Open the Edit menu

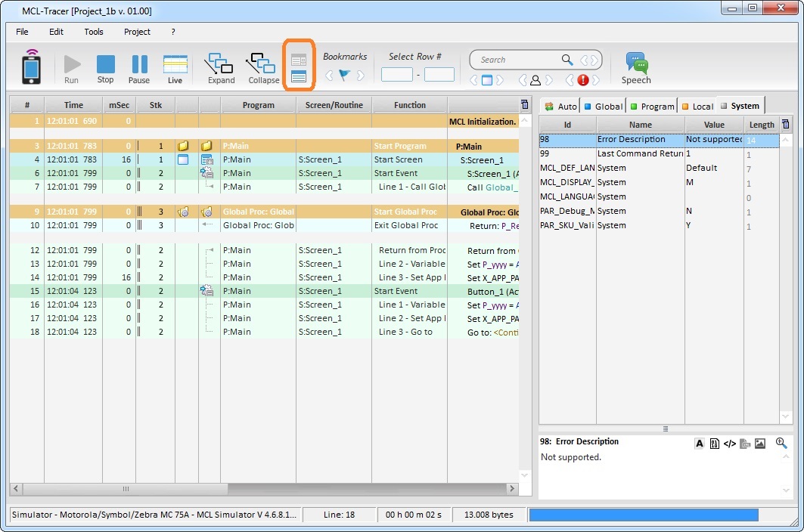tap(56, 32)
